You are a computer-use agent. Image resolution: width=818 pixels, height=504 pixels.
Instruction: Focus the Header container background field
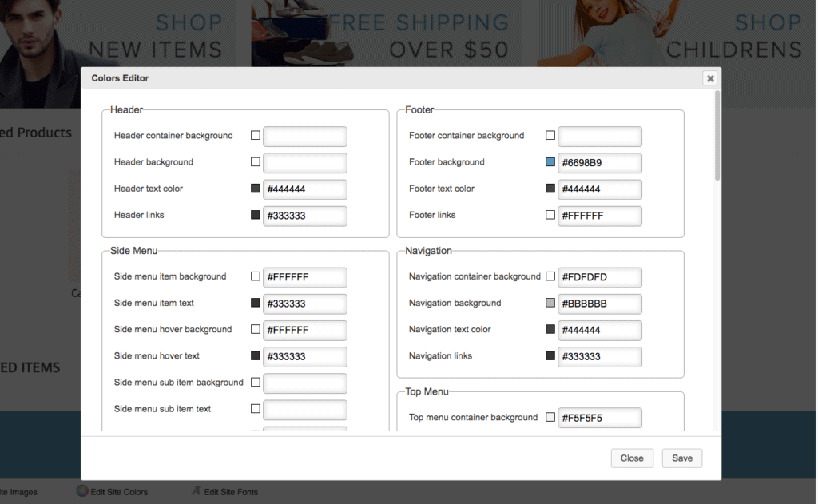(x=304, y=136)
